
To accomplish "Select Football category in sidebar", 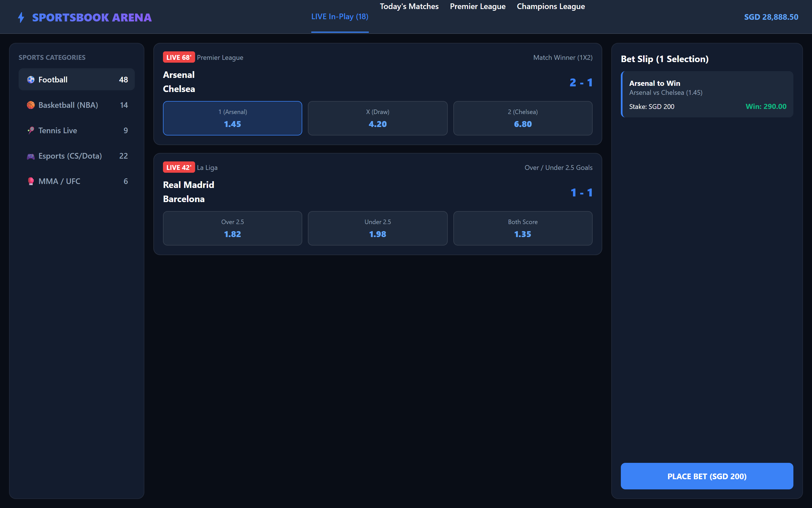I will (x=76, y=80).
